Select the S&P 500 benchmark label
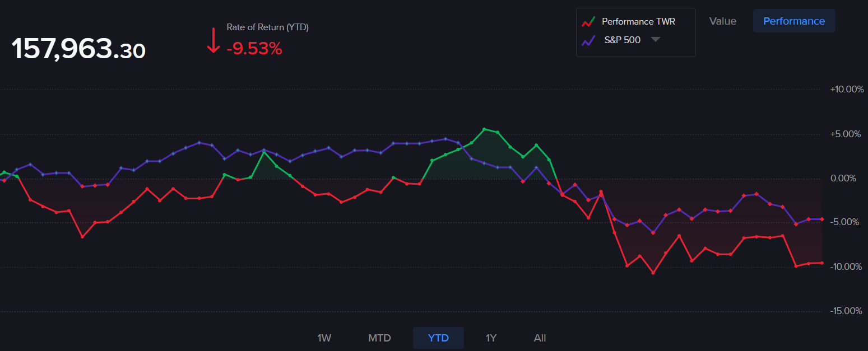The image size is (868, 351). click(x=622, y=40)
